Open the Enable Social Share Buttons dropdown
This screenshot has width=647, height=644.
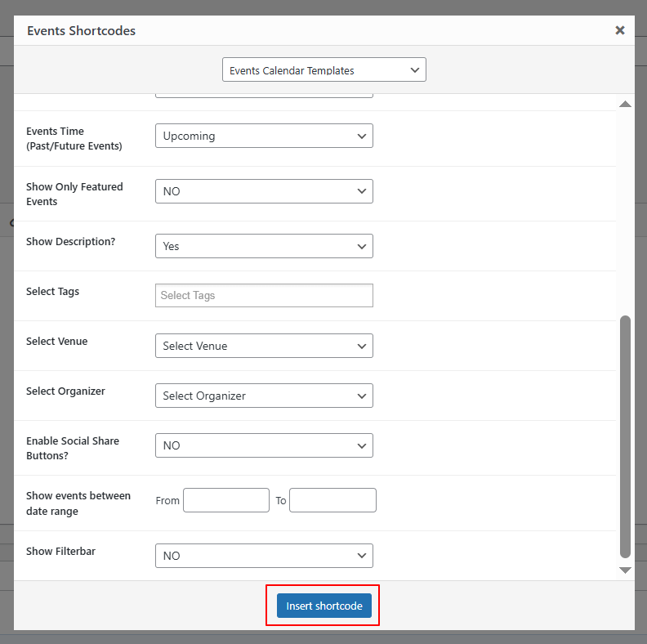tap(264, 445)
